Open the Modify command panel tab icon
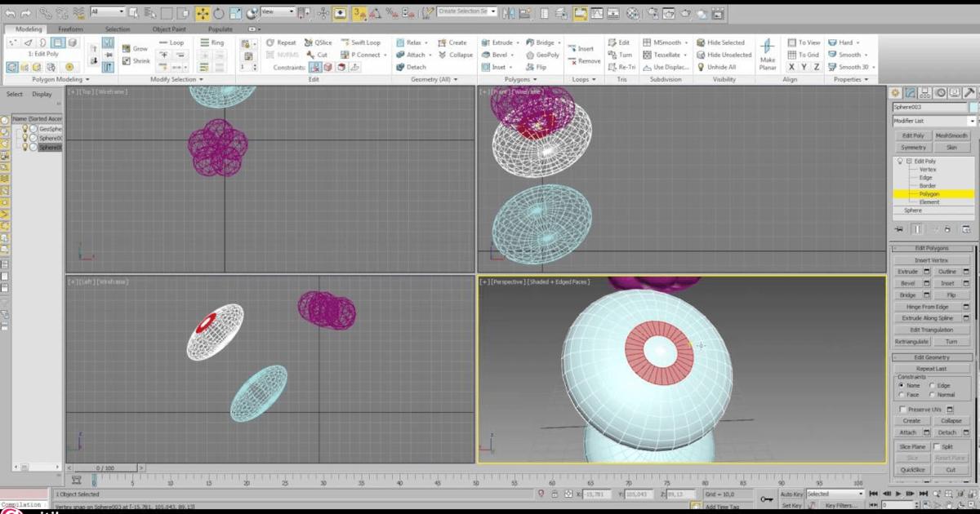The height and width of the screenshot is (514, 980). click(910, 93)
